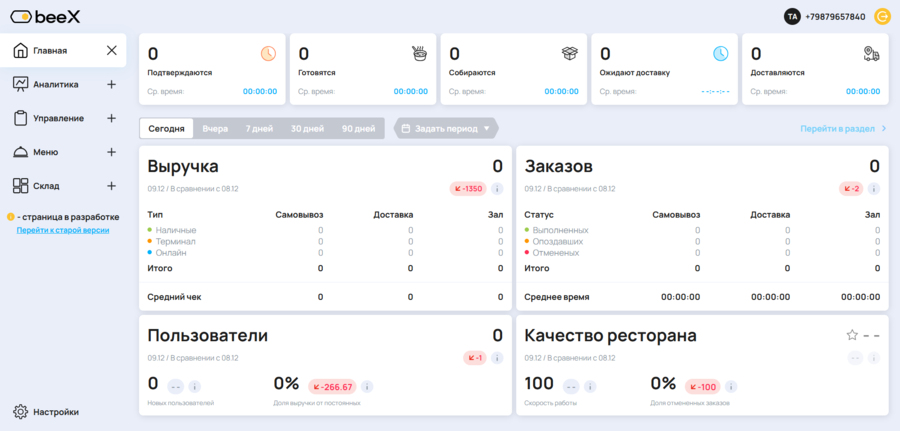This screenshot has width=900, height=431.
Task: Open the Задать период dropdown
Action: (445, 128)
